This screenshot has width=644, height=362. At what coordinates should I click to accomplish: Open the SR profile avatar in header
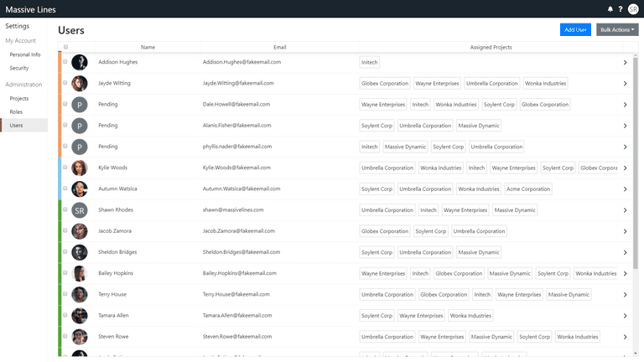pos(633,9)
